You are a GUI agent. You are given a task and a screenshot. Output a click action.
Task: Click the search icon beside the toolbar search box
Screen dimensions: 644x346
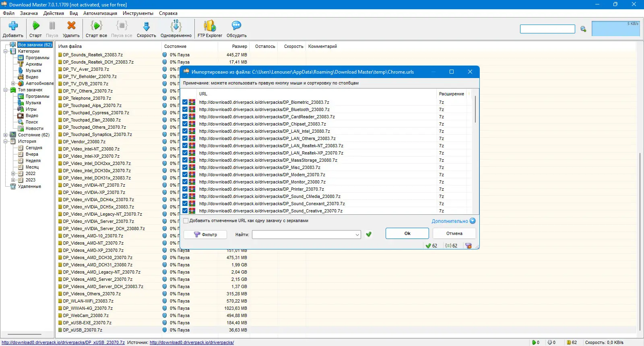[583, 29]
